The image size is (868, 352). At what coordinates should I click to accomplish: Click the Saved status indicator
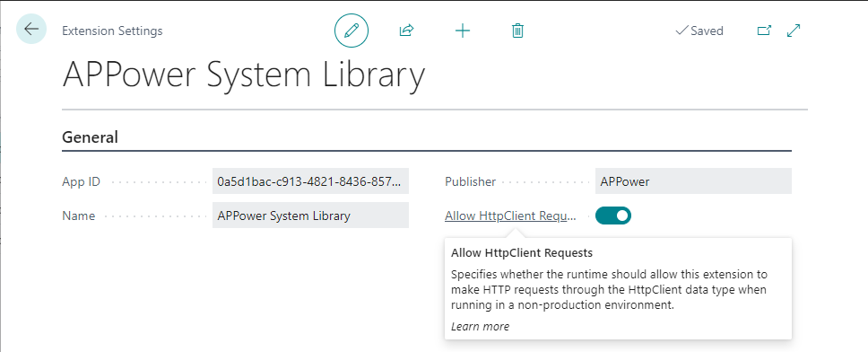tap(699, 31)
